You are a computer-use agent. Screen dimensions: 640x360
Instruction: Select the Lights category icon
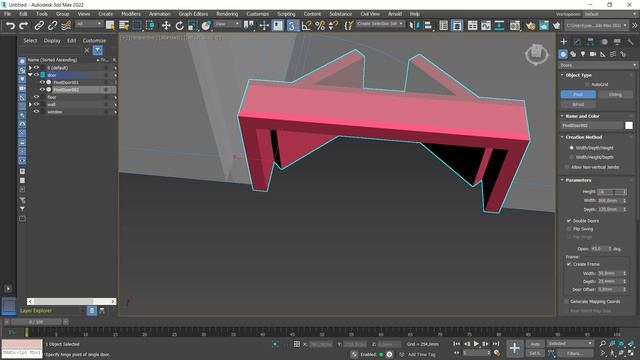coord(583,54)
